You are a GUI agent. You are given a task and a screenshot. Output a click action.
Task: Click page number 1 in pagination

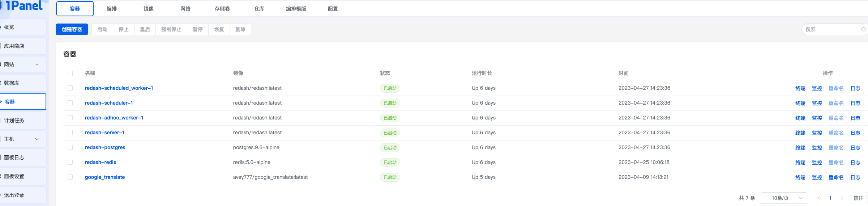click(830, 198)
